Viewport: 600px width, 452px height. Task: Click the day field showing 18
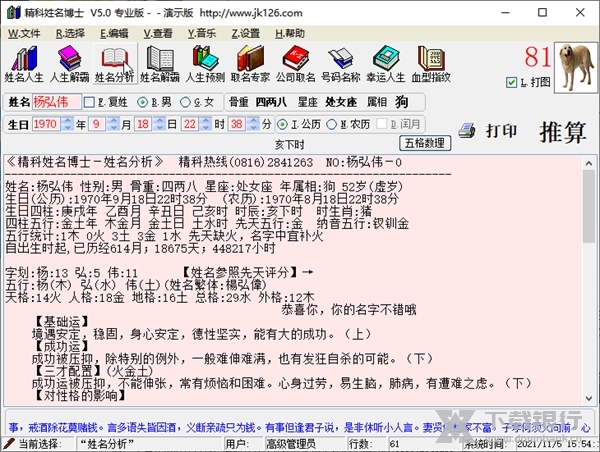pyautogui.click(x=144, y=124)
